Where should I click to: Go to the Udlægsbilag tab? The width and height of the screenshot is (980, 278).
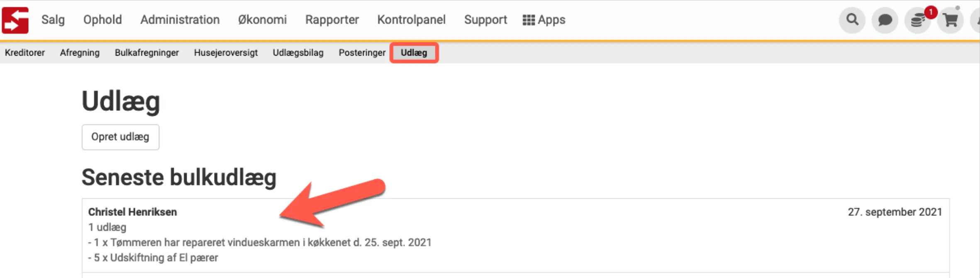point(298,53)
